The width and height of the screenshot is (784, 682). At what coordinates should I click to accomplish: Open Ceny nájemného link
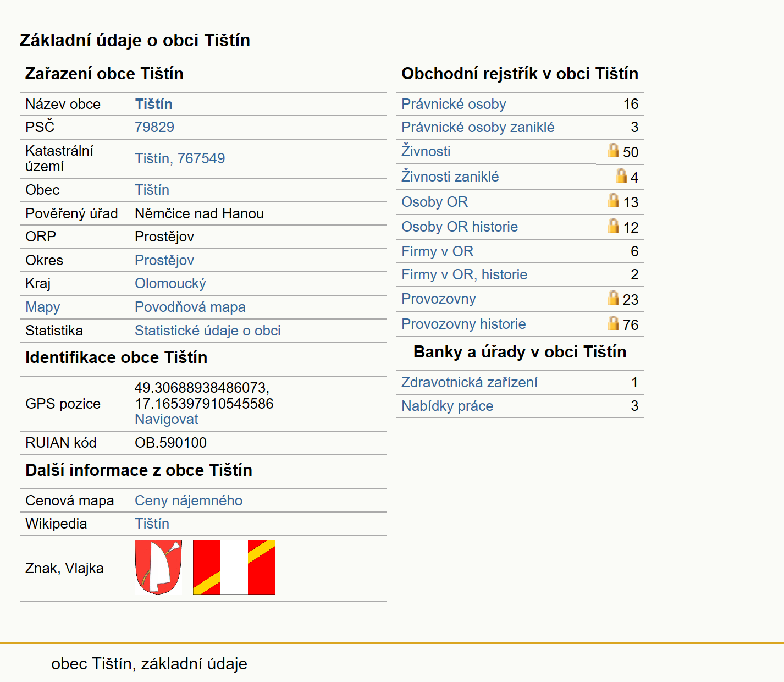point(189,501)
